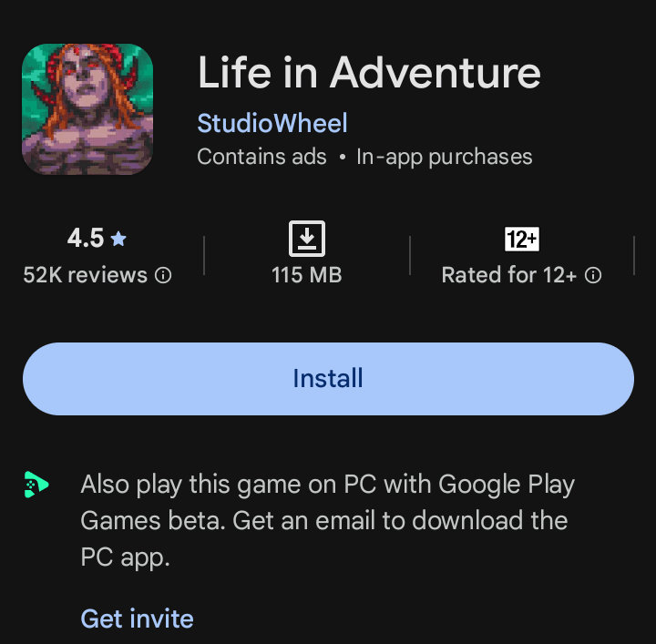Click the Life in Adventure title

click(369, 73)
